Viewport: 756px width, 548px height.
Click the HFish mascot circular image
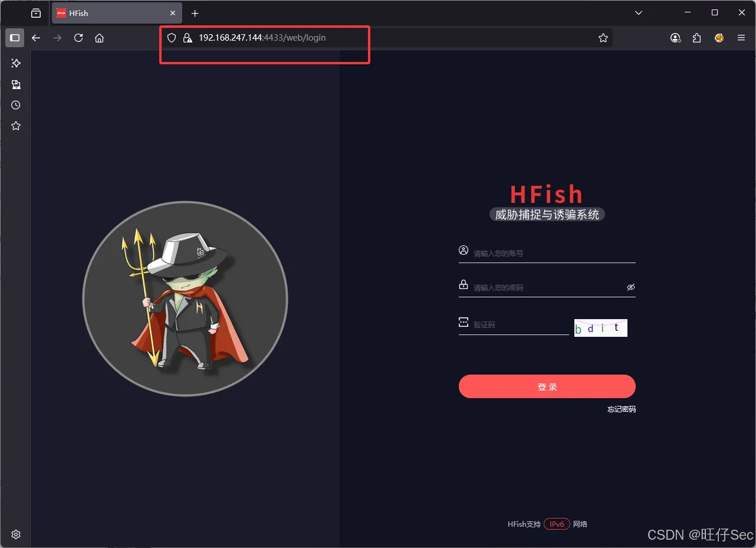click(185, 298)
